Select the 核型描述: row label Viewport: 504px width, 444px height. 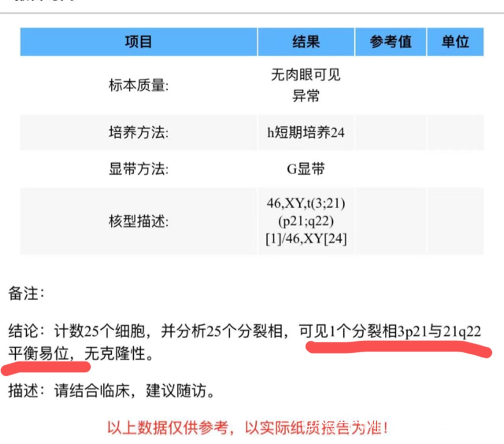tap(139, 221)
